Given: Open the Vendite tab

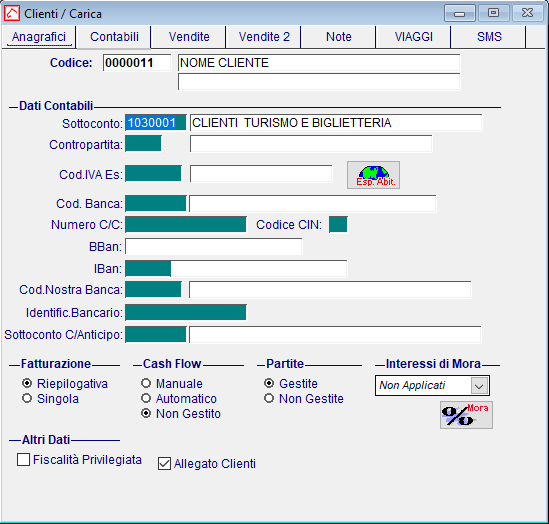Looking at the screenshot, I should click(x=189, y=37).
